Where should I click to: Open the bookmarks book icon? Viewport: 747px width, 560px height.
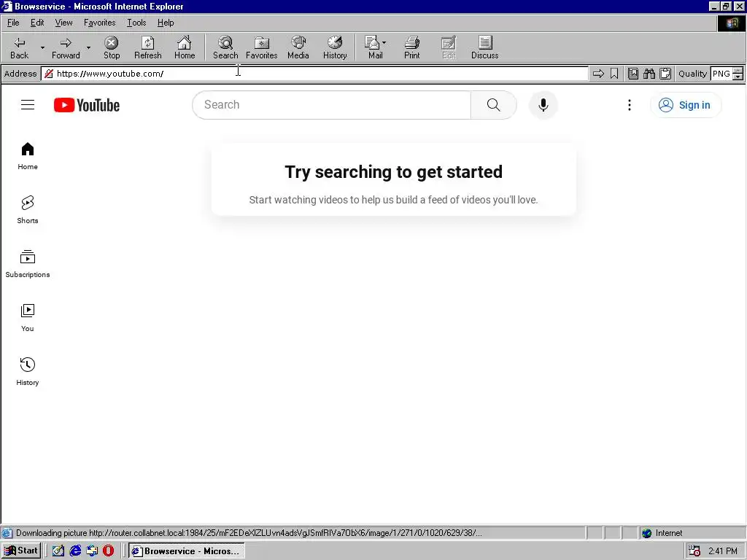coord(633,74)
